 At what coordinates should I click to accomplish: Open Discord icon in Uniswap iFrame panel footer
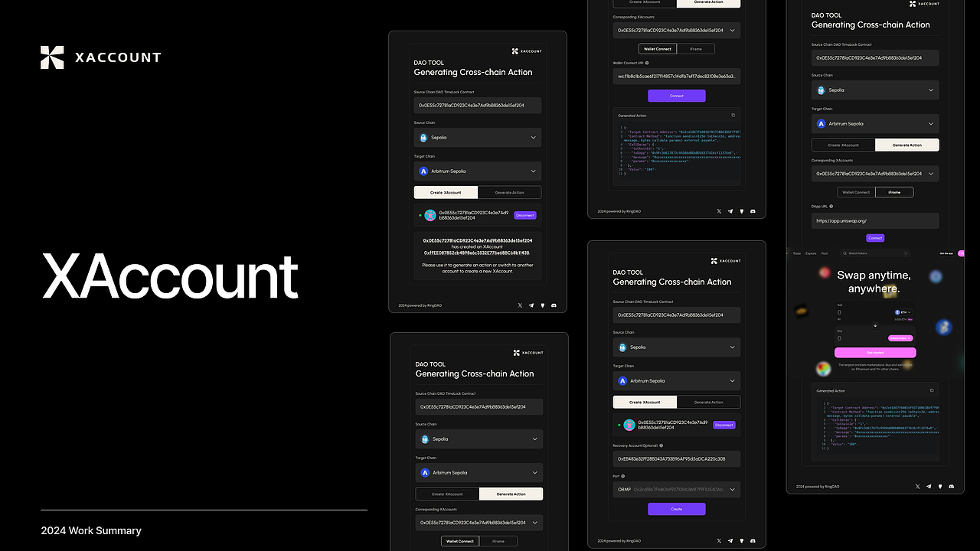click(951, 486)
